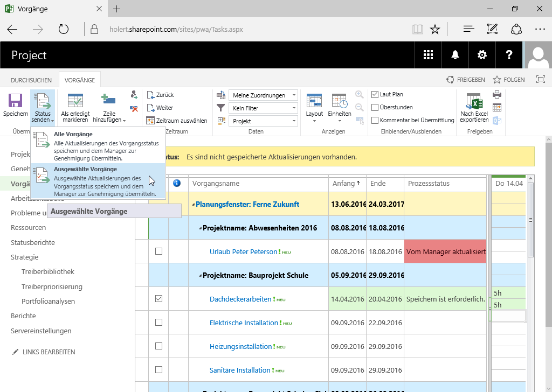Switch to the DURCHSUCHEN tab
552x392 pixels.
point(31,80)
